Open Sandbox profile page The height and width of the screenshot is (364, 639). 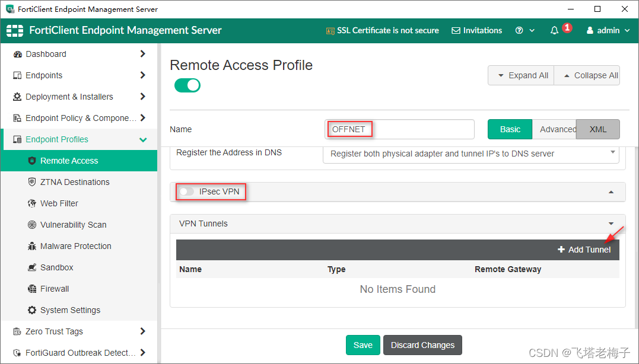pyautogui.click(x=79, y=267)
